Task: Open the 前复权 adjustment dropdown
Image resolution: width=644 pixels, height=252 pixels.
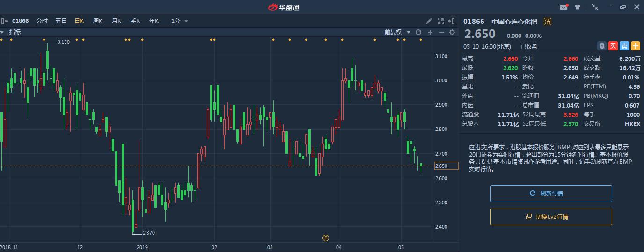Action: click(397, 32)
